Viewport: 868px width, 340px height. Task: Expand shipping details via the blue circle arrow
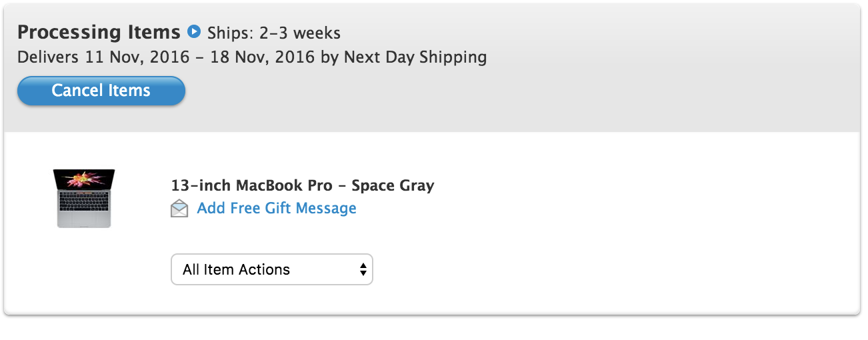pyautogui.click(x=194, y=31)
